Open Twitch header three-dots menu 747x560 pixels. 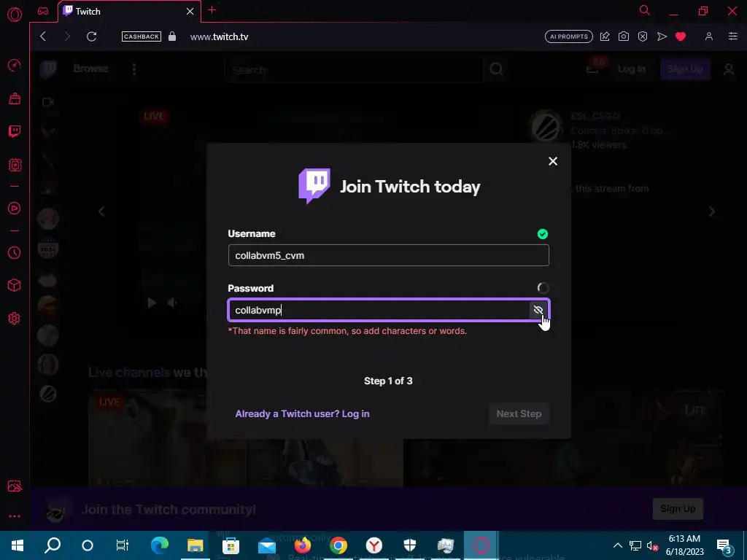134,69
